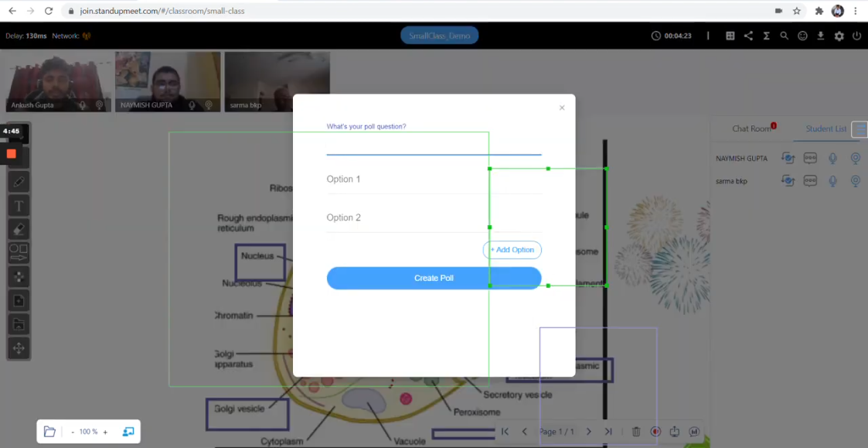The width and height of the screenshot is (868, 448).
Task: Mute the microphone on the Ankush Gupta video tile
Action: (83, 104)
